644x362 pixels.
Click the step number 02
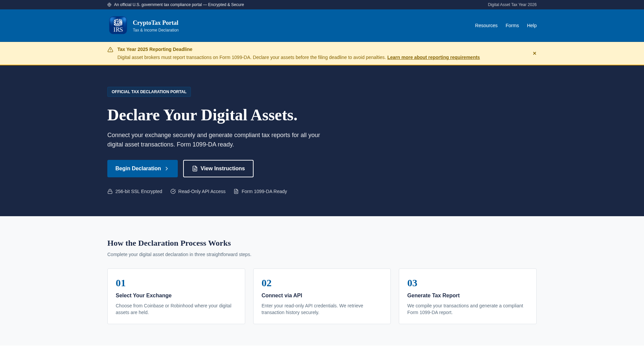coord(267,283)
